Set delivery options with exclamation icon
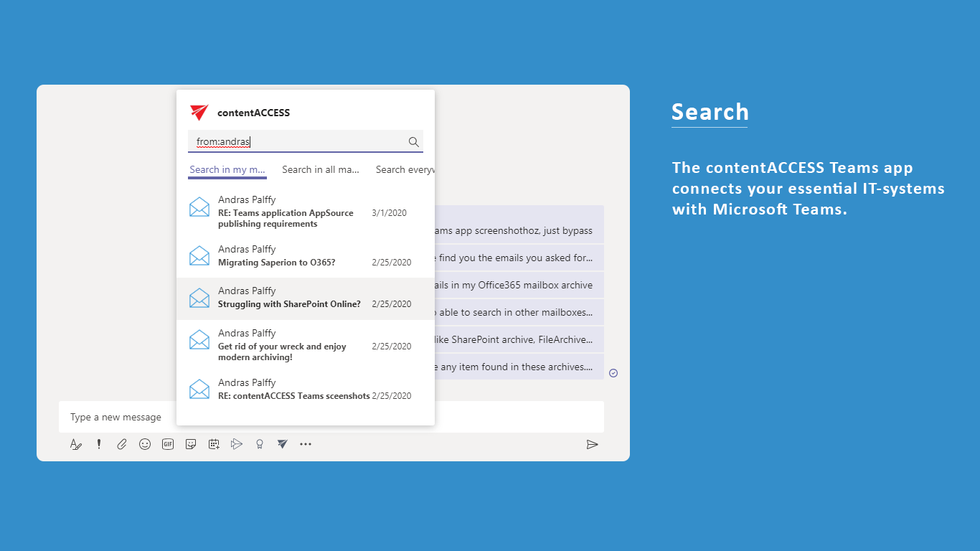980x551 pixels. [x=99, y=444]
